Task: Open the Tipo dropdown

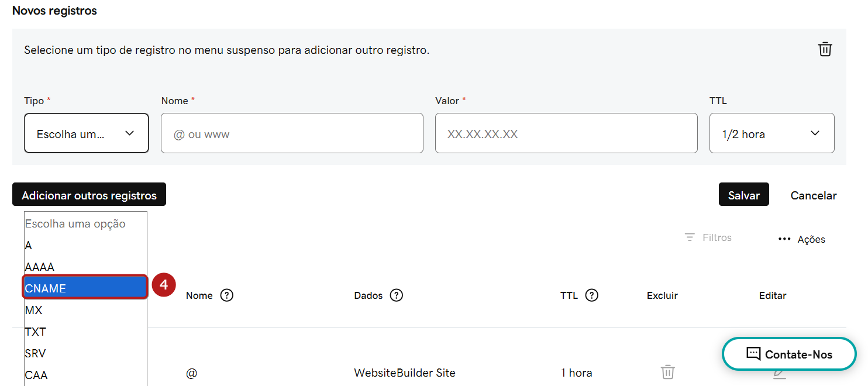Action: pos(87,133)
